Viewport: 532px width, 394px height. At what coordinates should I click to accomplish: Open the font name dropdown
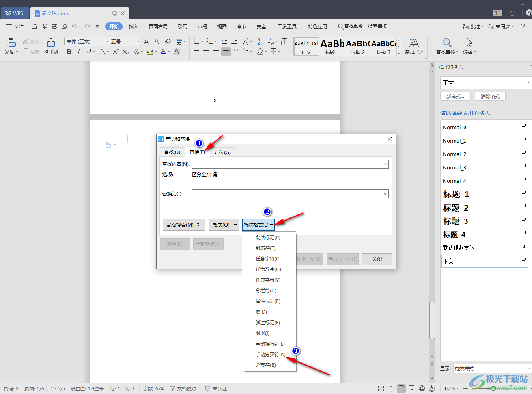coord(107,41)
